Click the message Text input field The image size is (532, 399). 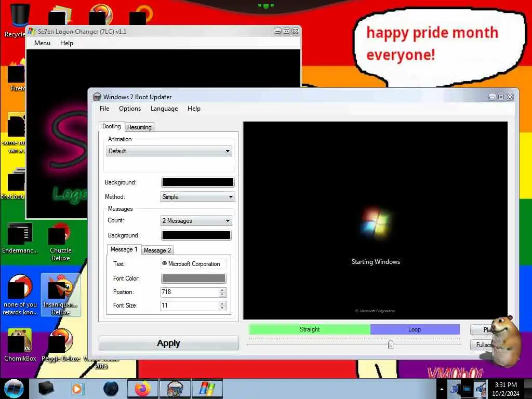pos(193,263)
